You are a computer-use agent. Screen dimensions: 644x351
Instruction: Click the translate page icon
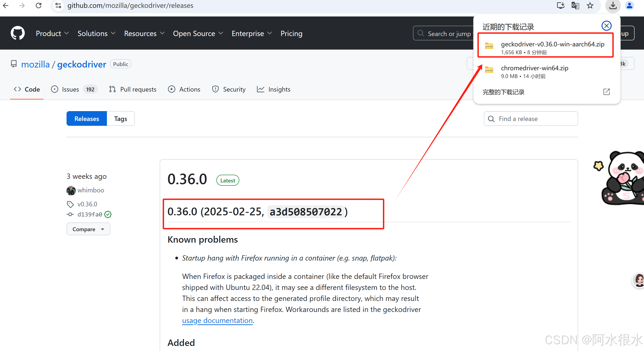(575, 5)
